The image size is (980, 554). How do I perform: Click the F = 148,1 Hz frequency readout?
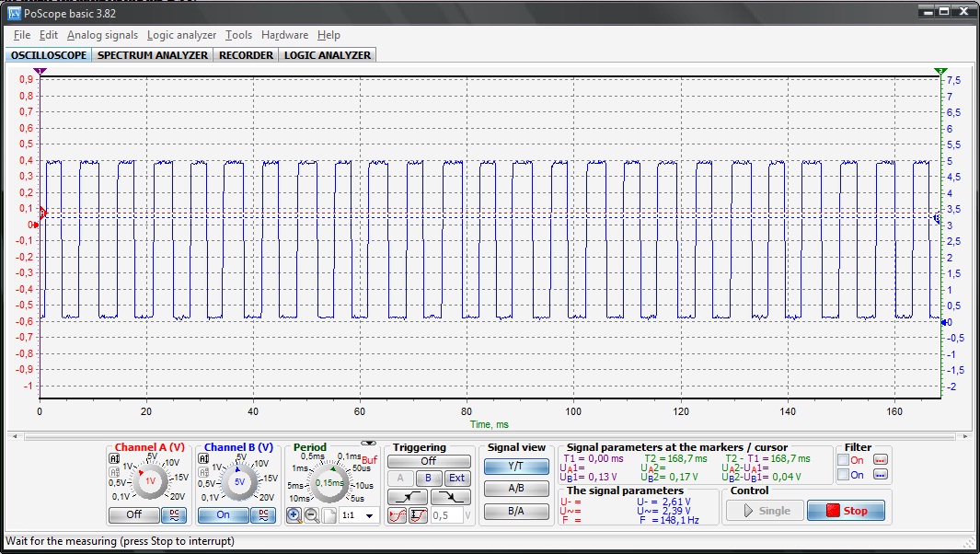[x=669, y=520]
